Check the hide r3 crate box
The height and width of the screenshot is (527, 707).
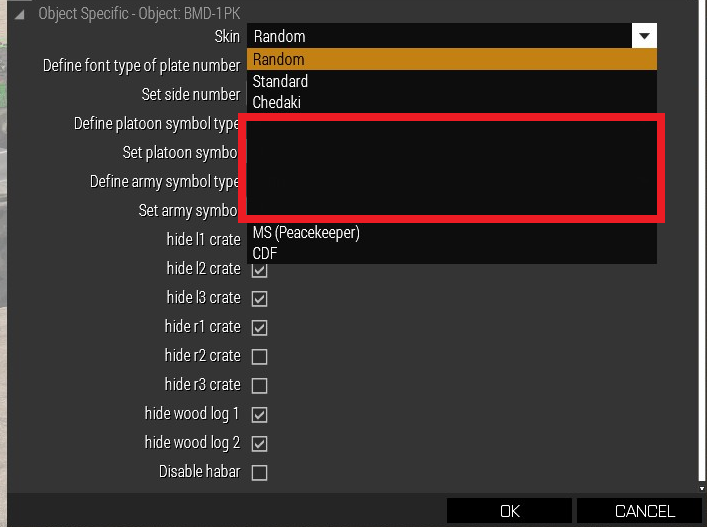pyautogui.click(x=259, y=385)
